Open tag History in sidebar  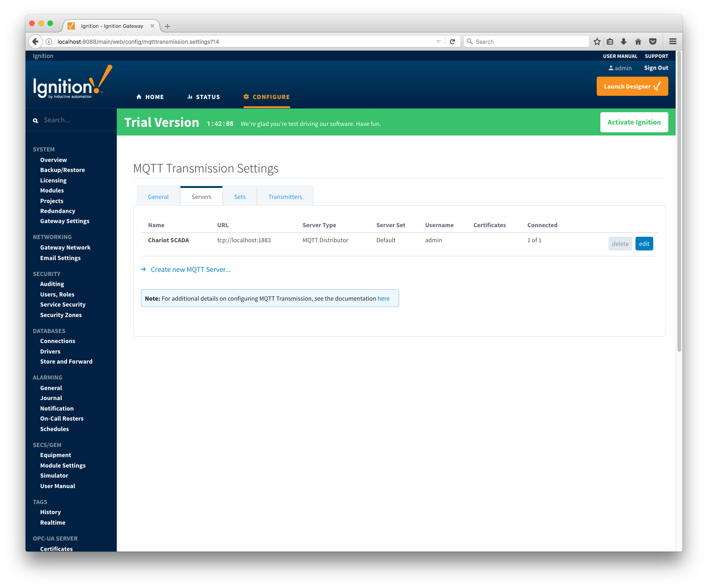click(50, 512)
